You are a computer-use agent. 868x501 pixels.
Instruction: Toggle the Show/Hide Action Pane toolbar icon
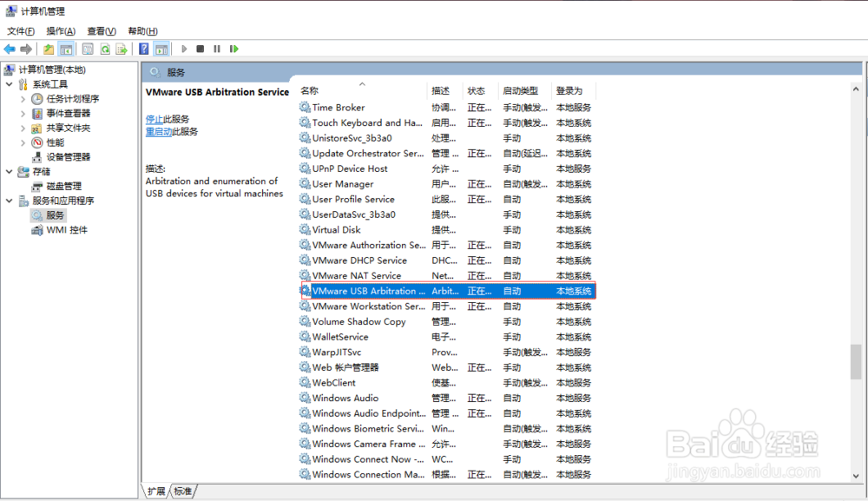[161, 49]
